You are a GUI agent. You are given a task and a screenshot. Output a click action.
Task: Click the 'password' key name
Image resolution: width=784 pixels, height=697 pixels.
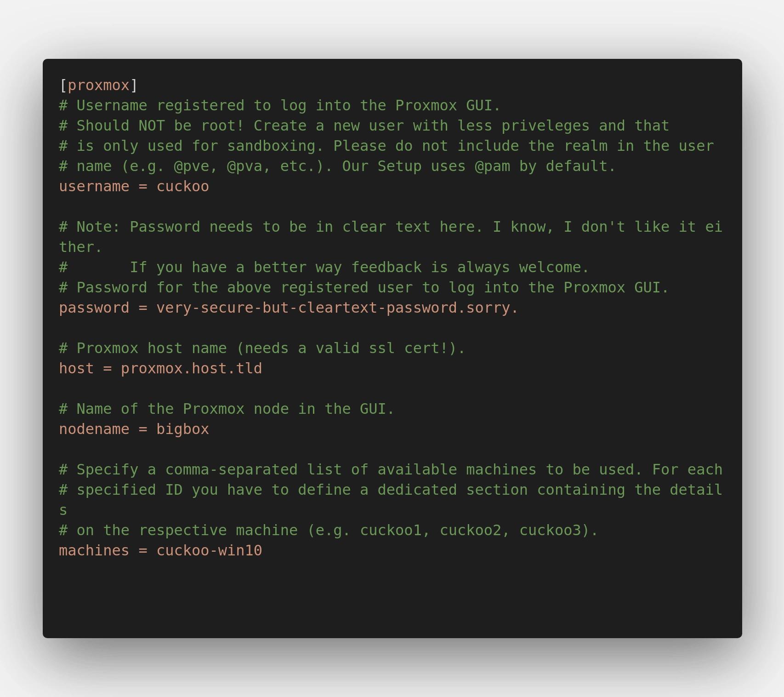click(x=94, y=308)
